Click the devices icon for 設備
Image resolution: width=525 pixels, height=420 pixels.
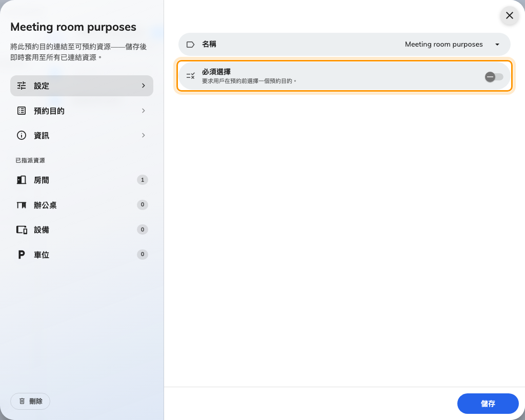[x=22, y=230]
